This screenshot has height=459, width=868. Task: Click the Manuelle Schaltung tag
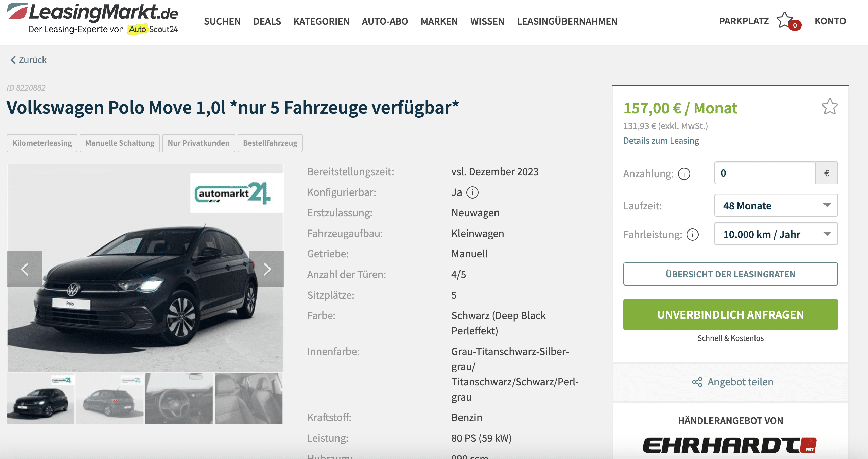[120, 143]
